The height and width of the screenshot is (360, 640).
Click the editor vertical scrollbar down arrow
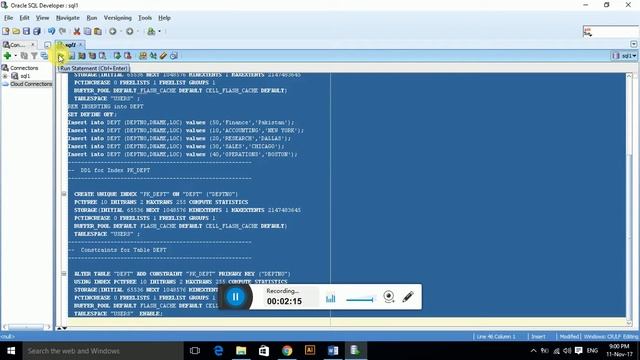click(629, 323)
